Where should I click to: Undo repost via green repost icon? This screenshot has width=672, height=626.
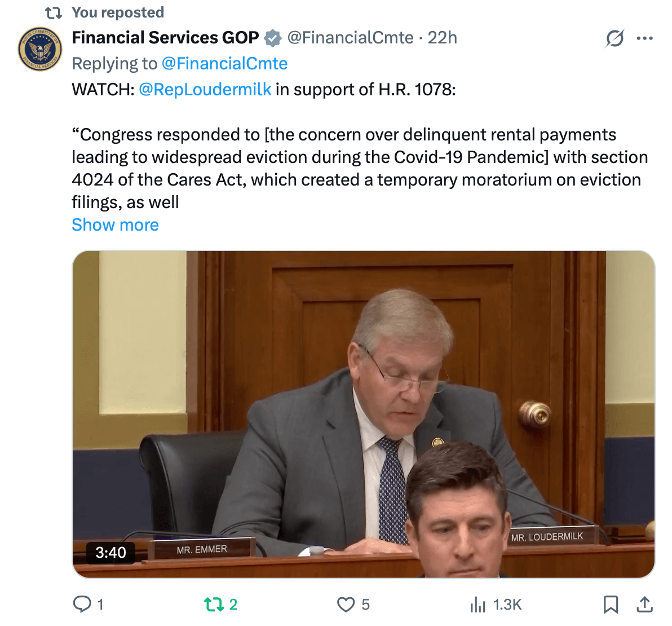(214, 604)
